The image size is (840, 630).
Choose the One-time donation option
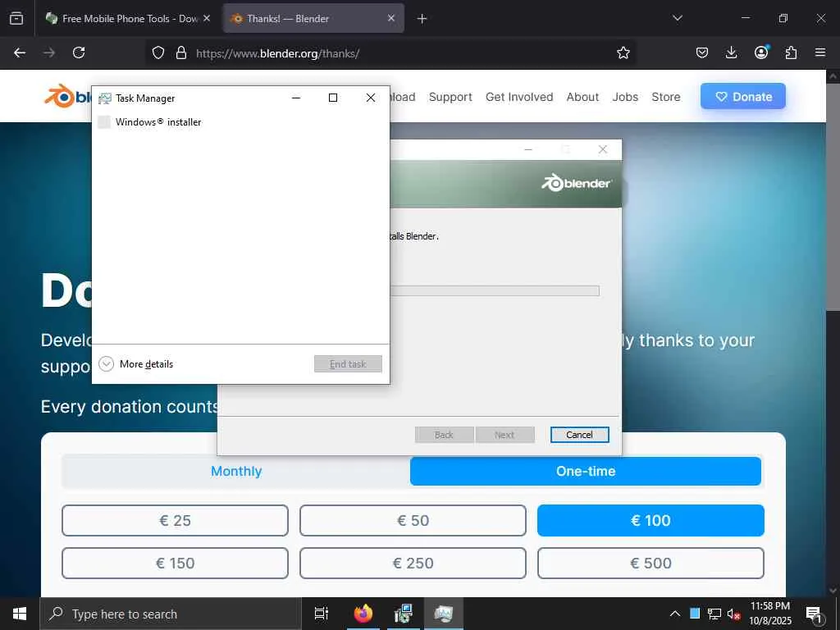pos(586,472)
